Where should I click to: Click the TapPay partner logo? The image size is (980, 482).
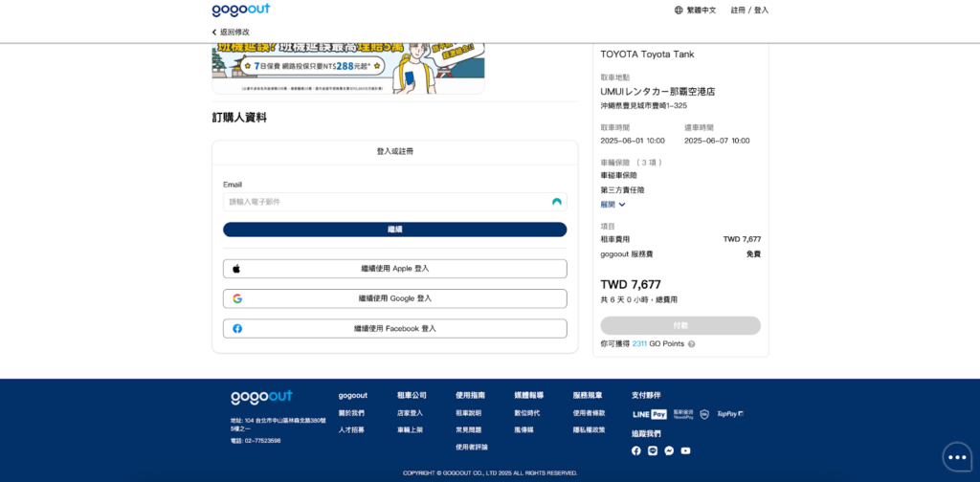click(x=730, y=414)
